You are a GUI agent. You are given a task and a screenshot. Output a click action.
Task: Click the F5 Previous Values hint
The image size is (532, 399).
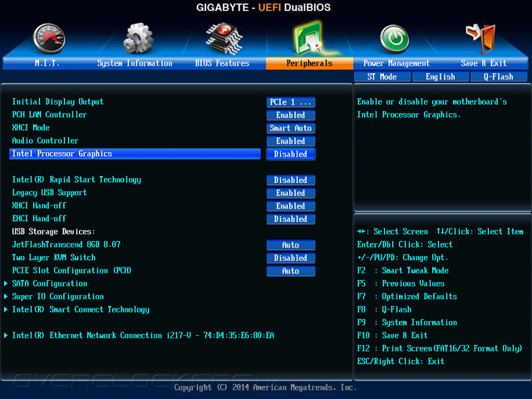(401, 283)
